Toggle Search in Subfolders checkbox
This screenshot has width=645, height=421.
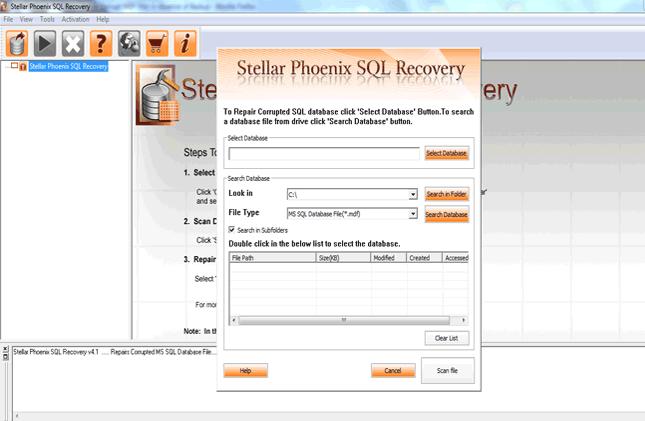232,230
